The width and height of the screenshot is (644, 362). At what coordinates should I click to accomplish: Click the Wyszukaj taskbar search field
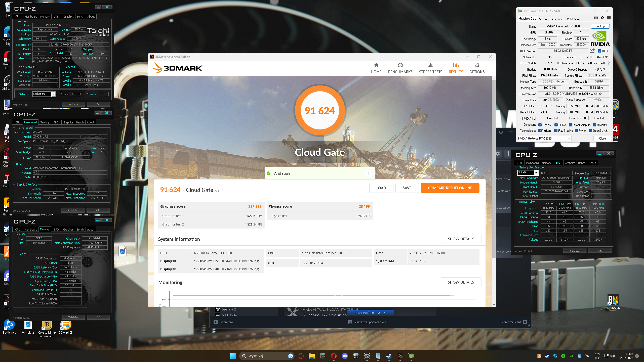[x=267, y=356]
